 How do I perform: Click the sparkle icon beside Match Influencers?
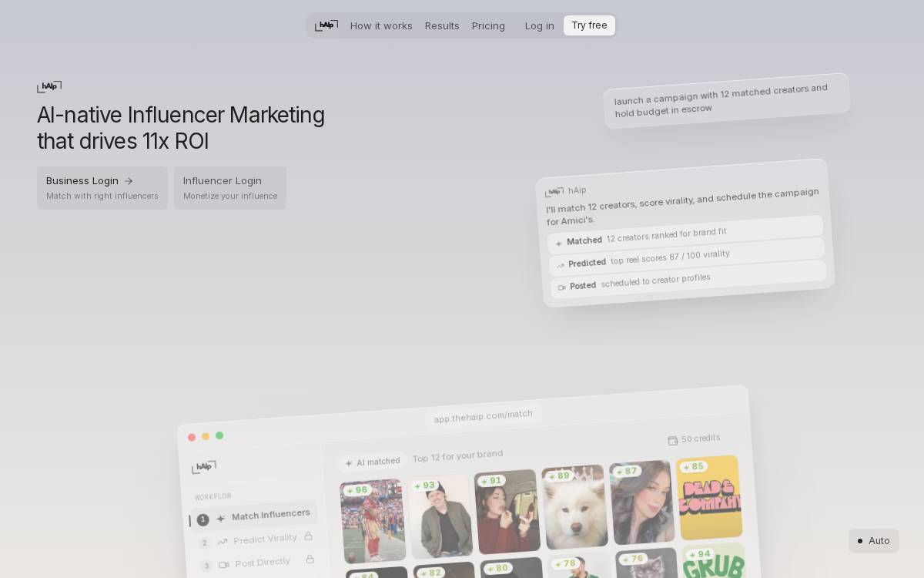click(x=221, y=519)
